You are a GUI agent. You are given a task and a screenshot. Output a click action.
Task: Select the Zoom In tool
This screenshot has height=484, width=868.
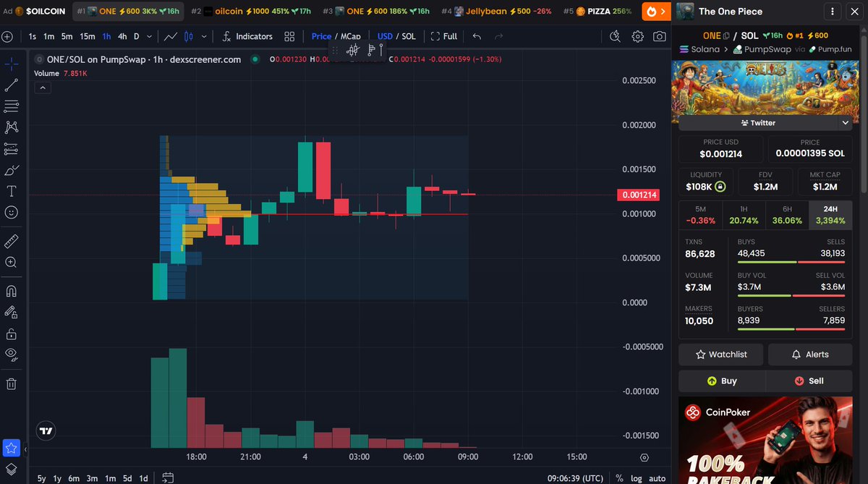12,263
